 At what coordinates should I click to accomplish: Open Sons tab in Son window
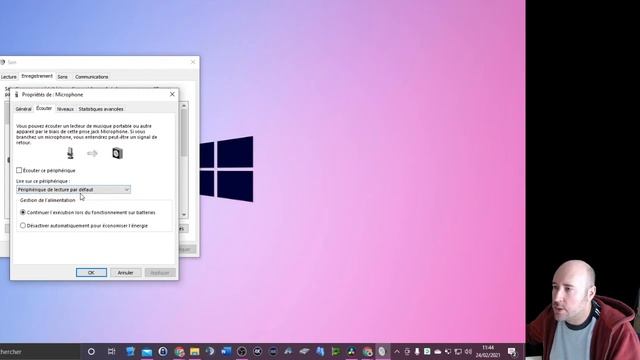[62, 77]
